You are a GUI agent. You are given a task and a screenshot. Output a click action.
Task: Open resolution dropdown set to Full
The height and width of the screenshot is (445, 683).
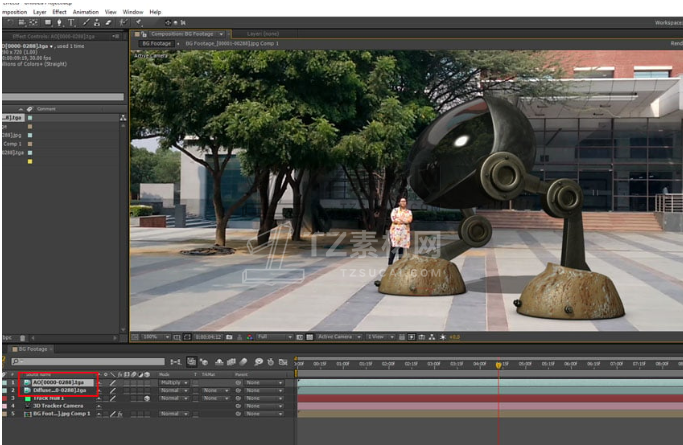[x=275, y=337]
